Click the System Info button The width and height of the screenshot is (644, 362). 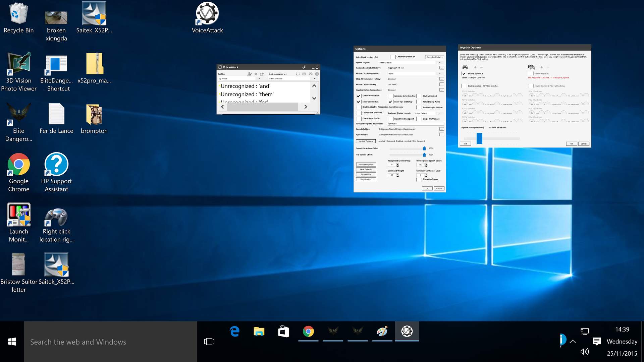coord(366,174)
